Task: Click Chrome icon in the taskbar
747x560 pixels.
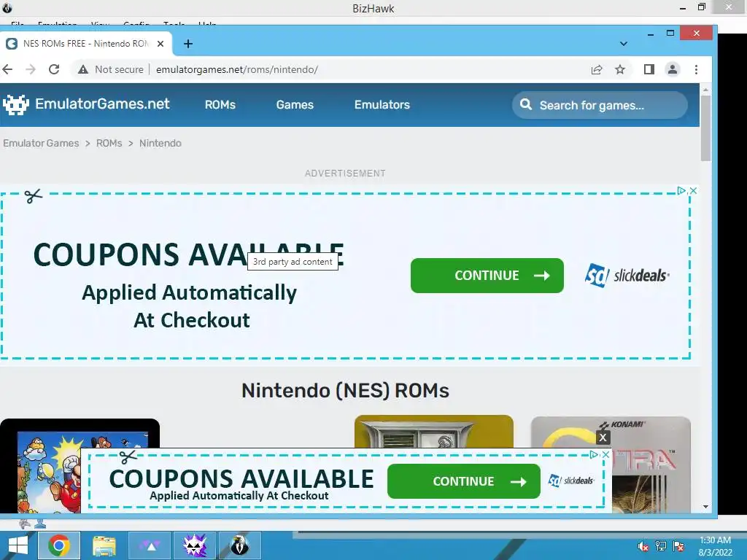Action: click(58, 545)
